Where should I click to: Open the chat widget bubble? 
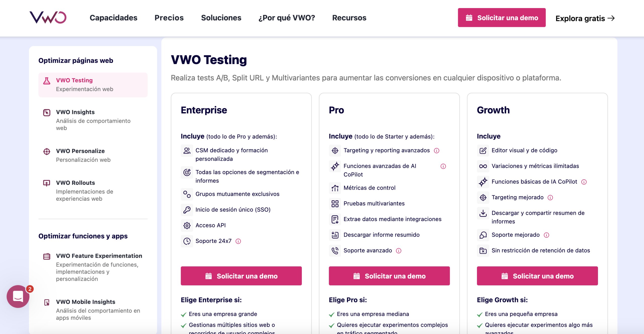pyautogui.click(x=18, y=297)
